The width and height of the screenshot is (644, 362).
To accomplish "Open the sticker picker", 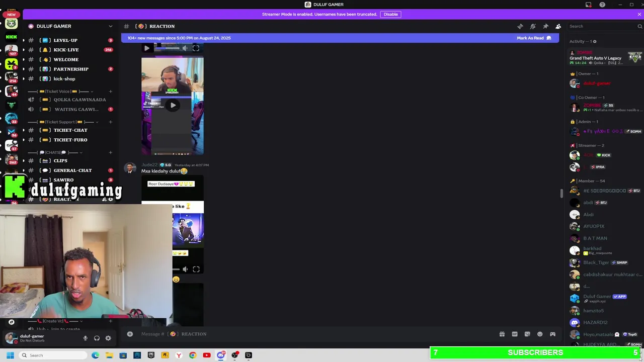I will point(527,334).
